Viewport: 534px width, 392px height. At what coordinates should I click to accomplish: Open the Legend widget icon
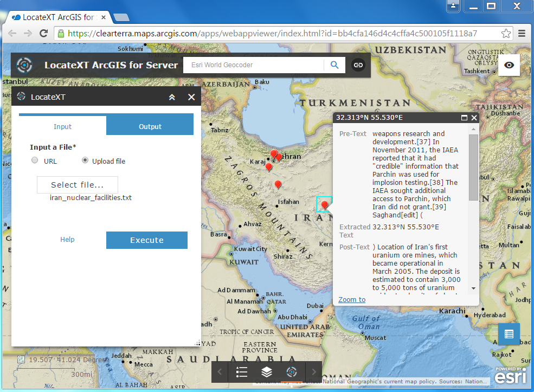click(x=241, y=372)
